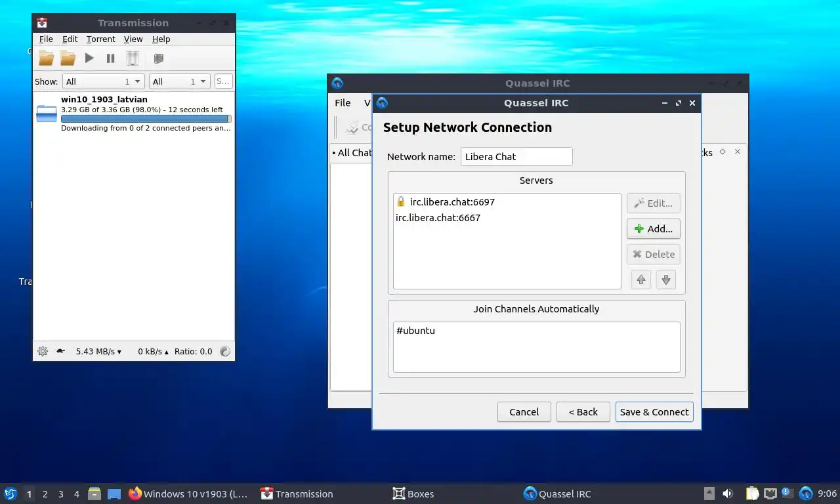This screenshot has height=504, width=840.
Task: Focus the Transmission search filter box
Action: (224, 81)
